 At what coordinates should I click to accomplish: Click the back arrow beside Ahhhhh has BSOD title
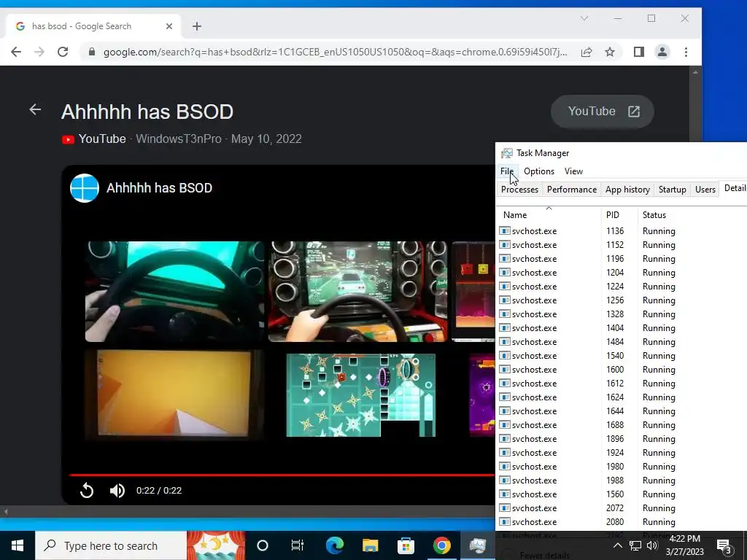click(x=35, y=109)
